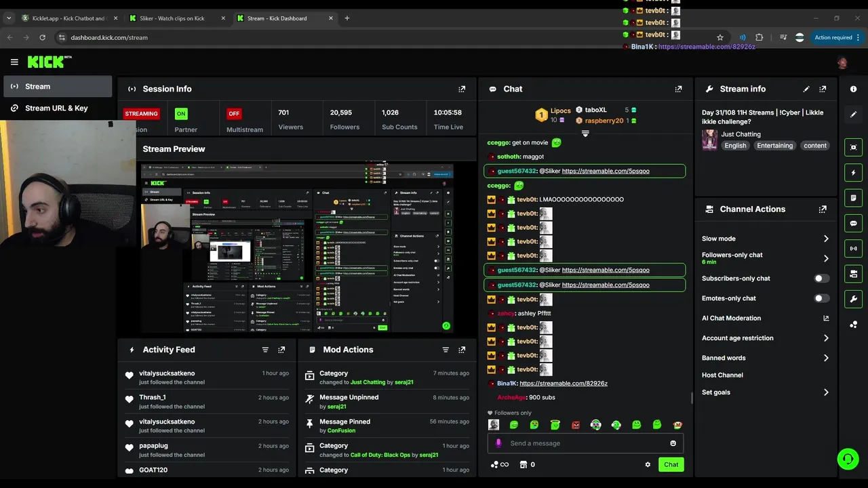Edit stream info via header pencil icon
This screenshot has height=488, width=868.
click(806, 89)
